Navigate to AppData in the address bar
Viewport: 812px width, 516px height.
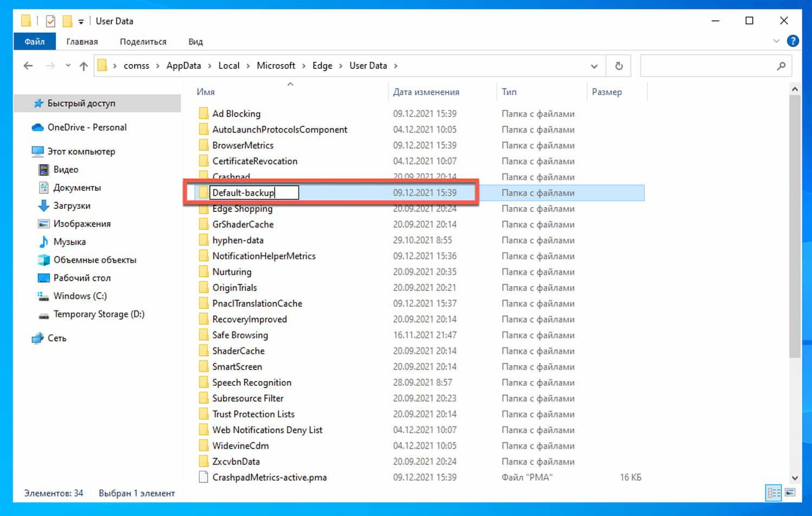coord(184,66)
